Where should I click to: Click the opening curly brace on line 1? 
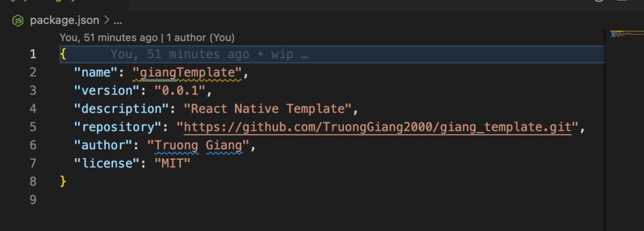coord(63,54)
